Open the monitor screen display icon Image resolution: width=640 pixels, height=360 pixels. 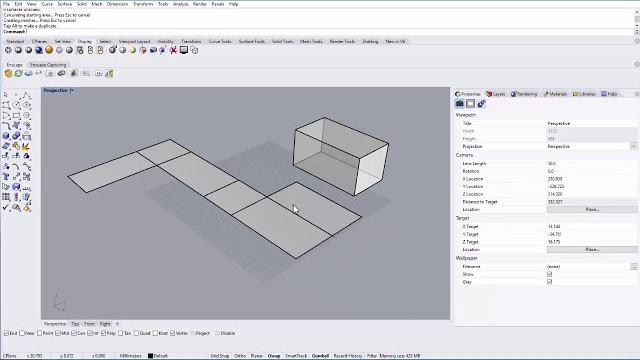tap(184, 50)
